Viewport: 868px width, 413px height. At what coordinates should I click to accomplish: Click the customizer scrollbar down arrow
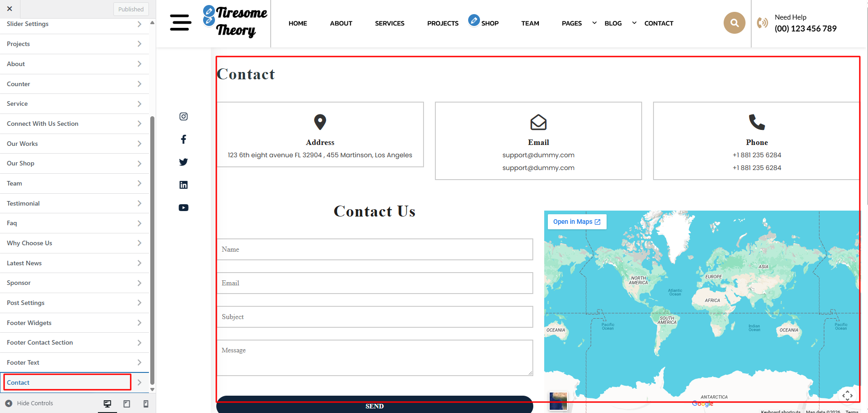pyautogui.click(x=152, y=389)
